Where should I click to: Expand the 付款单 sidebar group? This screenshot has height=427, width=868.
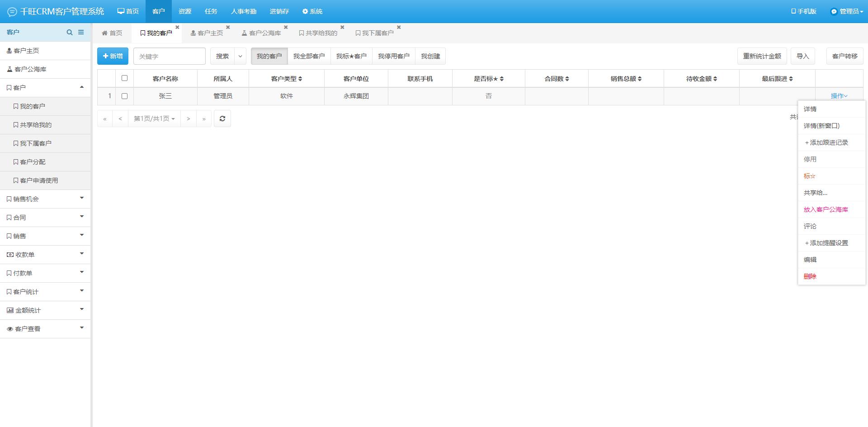point(45,273)
